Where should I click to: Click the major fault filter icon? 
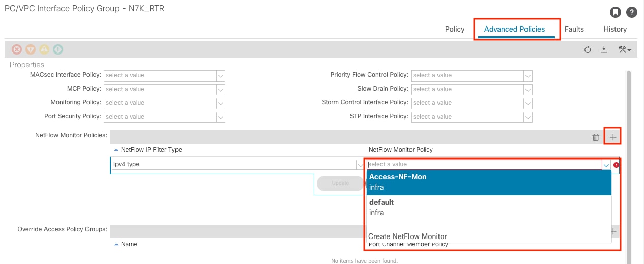31,49
